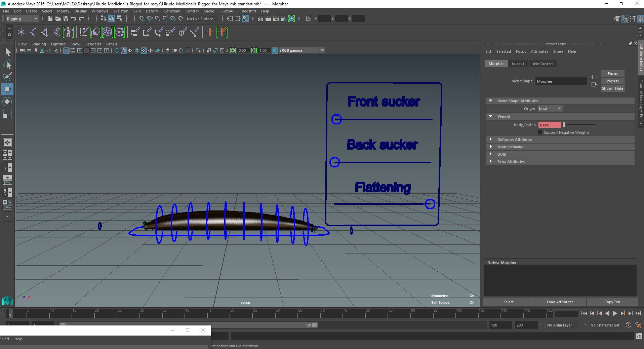Select the Create Locator shelf icon

(x=21, y=32)
